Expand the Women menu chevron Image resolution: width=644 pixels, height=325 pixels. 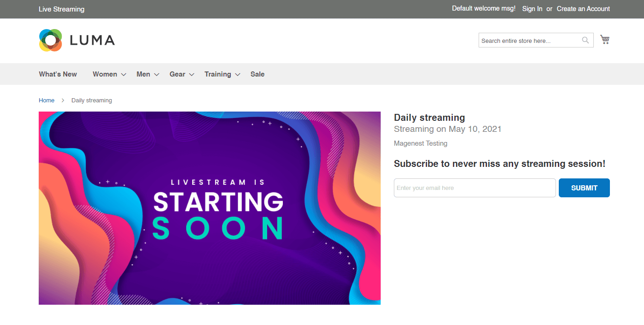(x=123, y=75)
